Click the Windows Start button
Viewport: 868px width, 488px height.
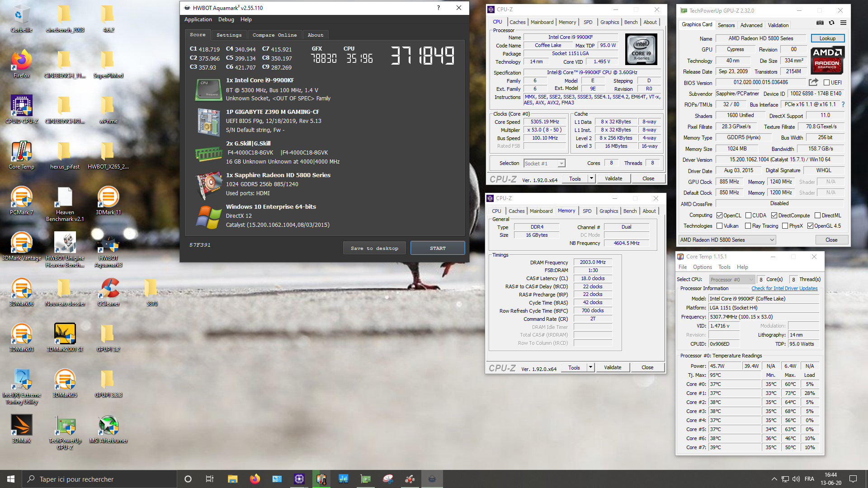[11, 479]
